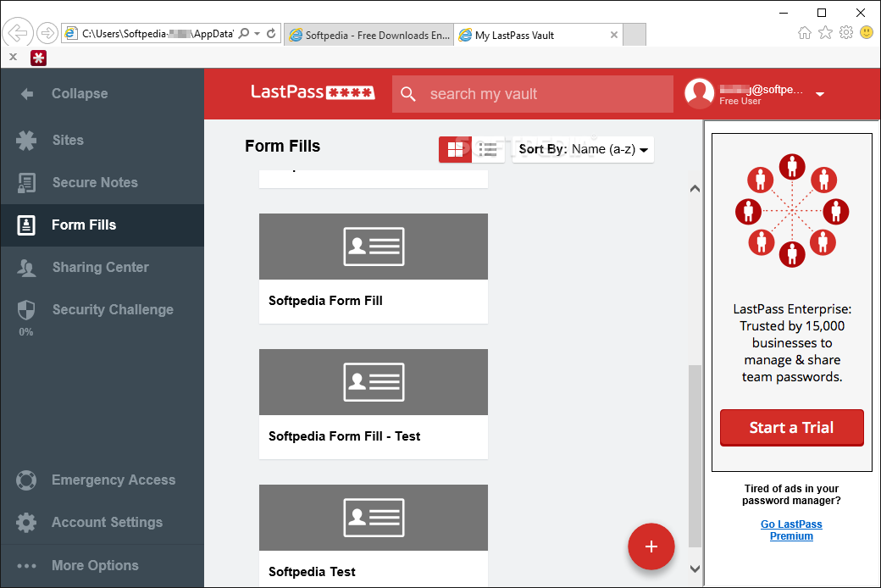Click the "Softpedia Form Fill - Test" title
The width and height of the screenshot is (881, 588).
pyautogui.click(x=345, y=436)
